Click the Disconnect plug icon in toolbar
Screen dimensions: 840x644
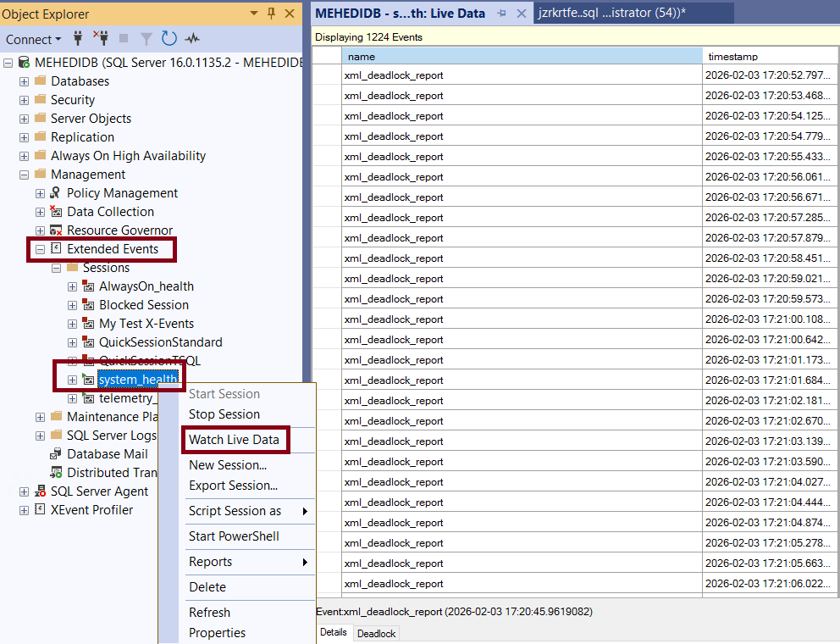click(101, 39)
